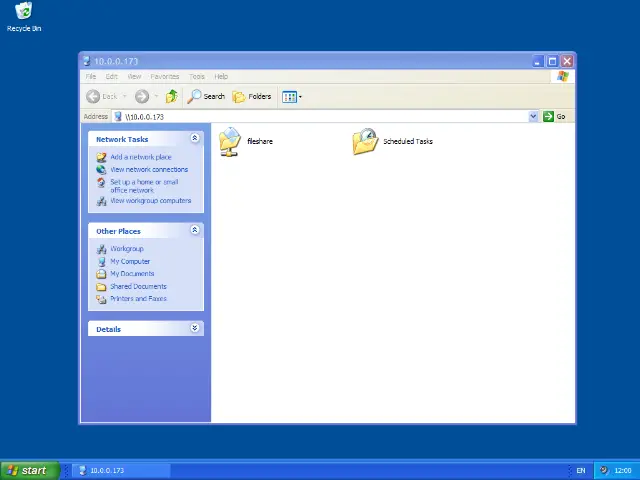Toggle the Folders pane
Image resolution: width=640 pixels, height=480 pixels.
252,97
